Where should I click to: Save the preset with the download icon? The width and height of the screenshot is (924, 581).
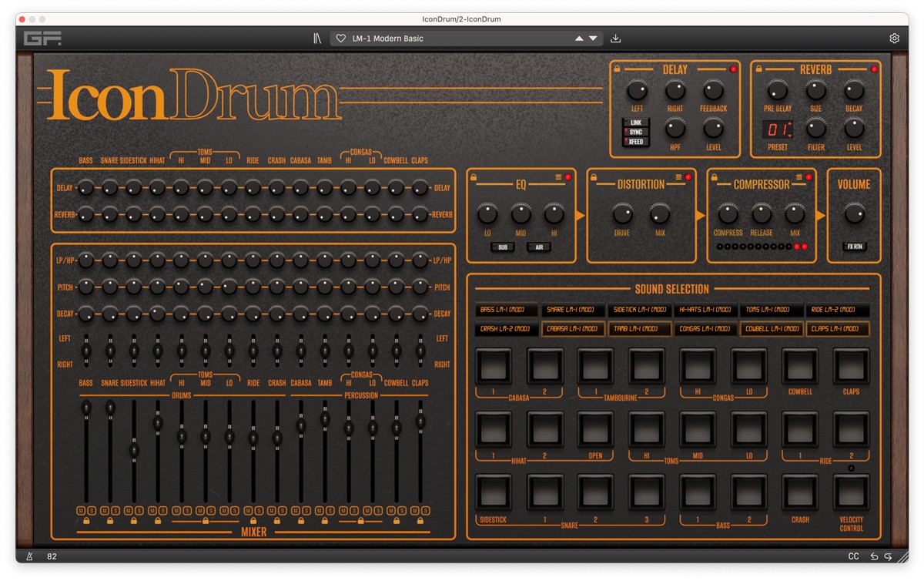click(614, 37)
